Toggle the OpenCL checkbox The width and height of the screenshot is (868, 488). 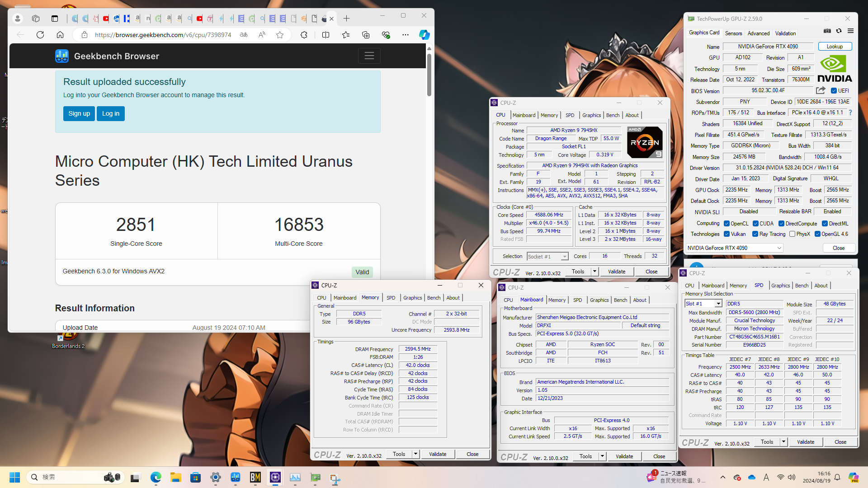(726, 224)
